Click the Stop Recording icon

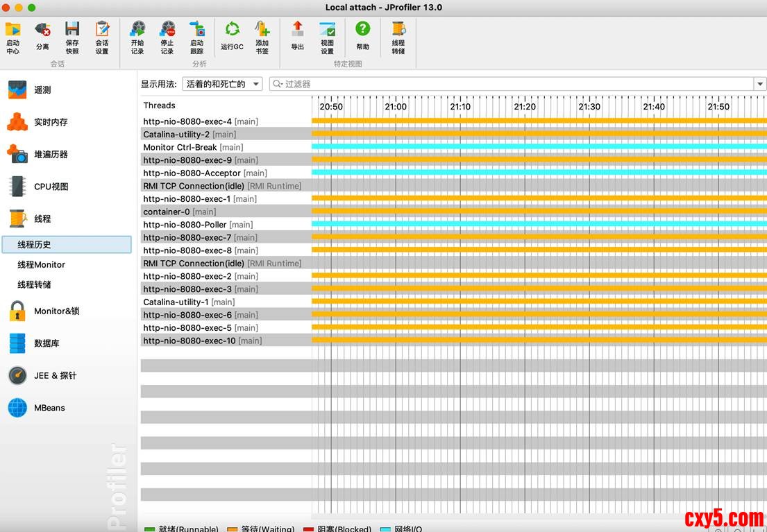click(x=167, y=37)
